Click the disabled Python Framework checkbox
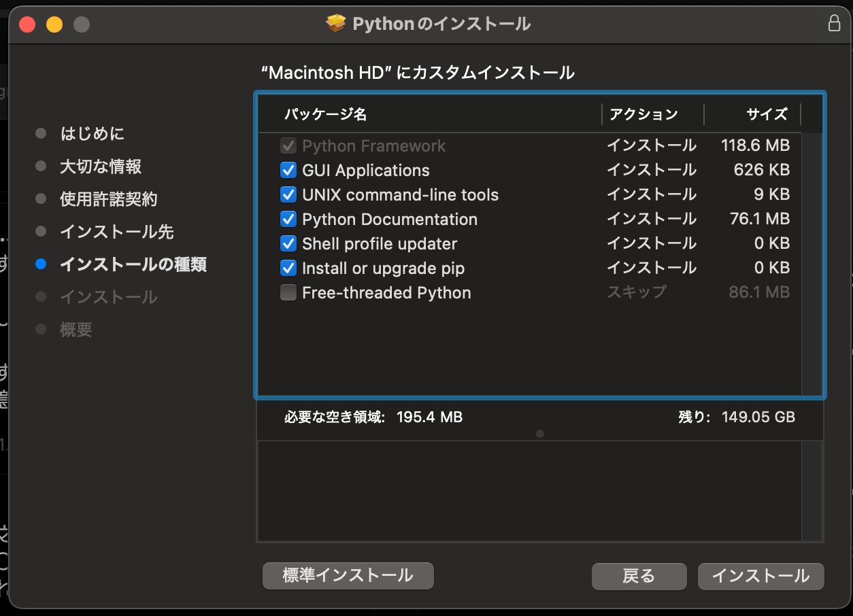853x616 pixels. click(x=288, y=146)
